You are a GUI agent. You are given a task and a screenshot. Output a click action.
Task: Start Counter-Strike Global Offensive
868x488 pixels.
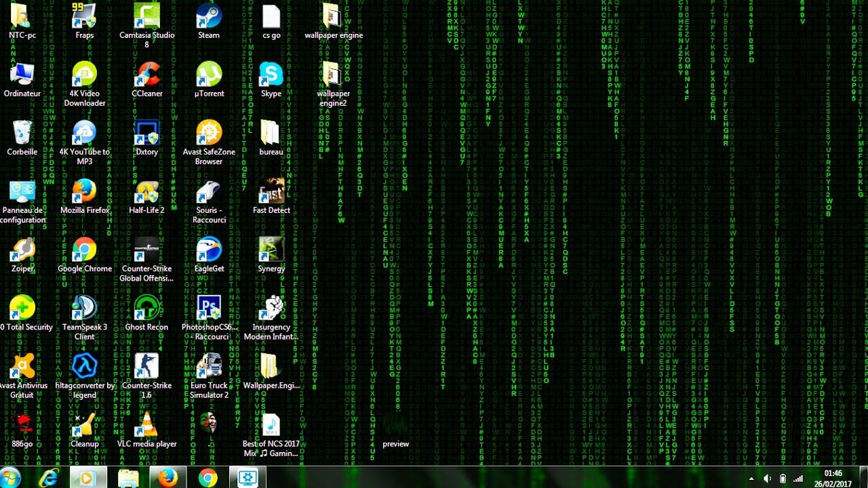click(x=146, y=250)
